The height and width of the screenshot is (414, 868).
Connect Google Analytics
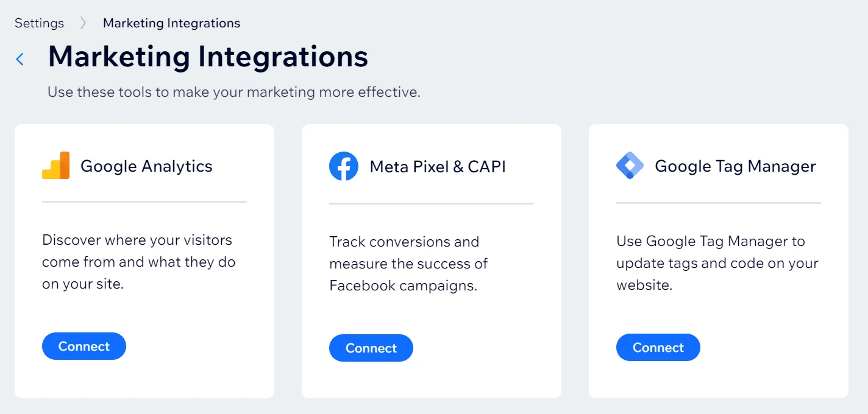(x=84, y=346)
